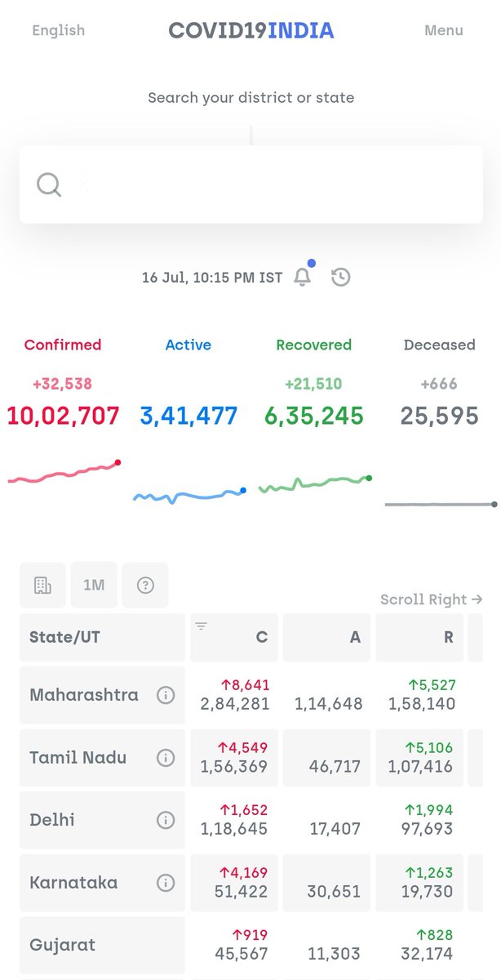The image size is (501, 980).
Task: Click Gujarat active 11,303
Action: coord(335,954)
